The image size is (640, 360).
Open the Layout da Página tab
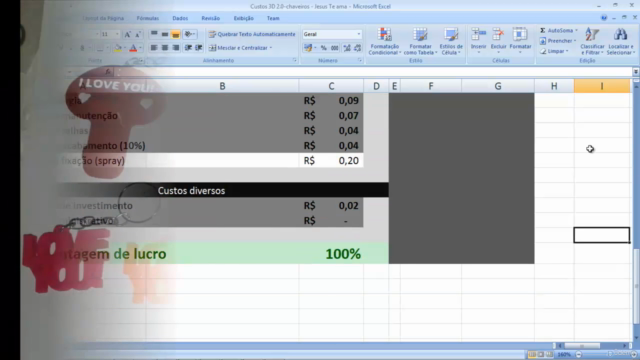[x=103, y=18]
